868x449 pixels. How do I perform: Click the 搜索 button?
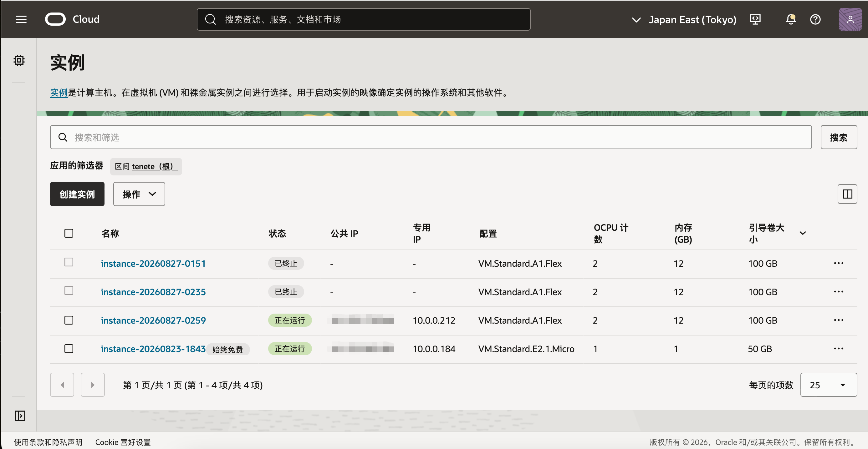click(839, 137)
